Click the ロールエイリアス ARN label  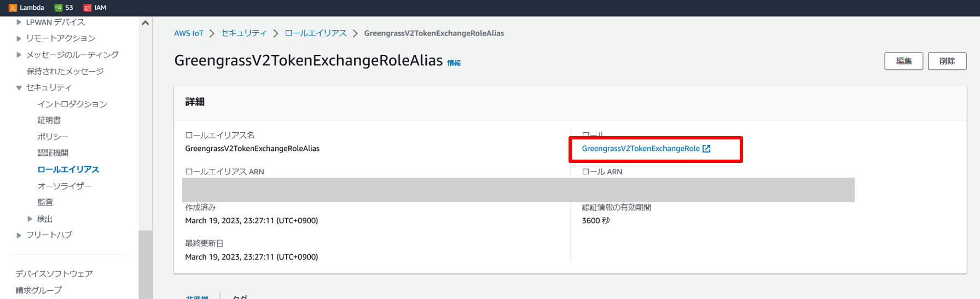point(224,172)
